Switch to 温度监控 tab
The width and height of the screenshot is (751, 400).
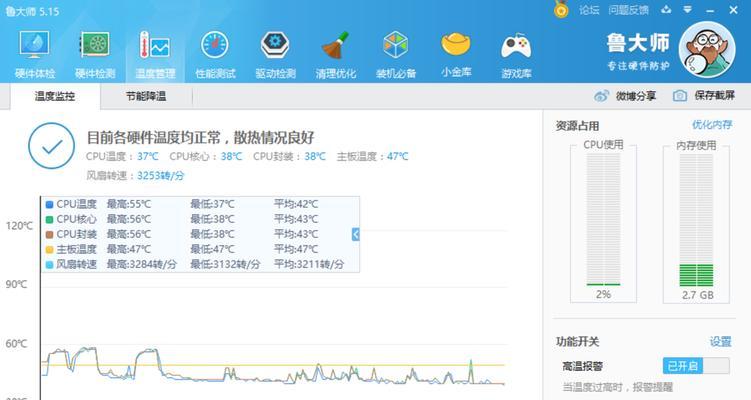click(55, 96)
